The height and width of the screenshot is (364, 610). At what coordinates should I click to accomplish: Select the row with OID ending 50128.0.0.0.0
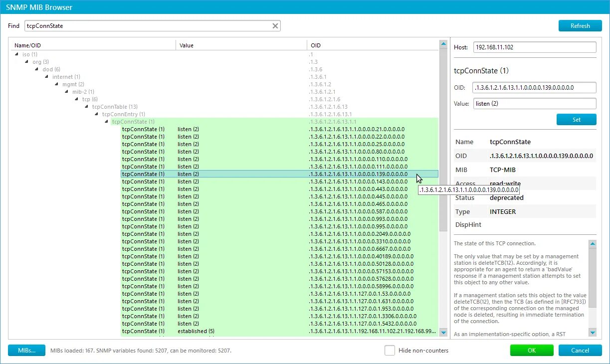[x=279, y=264]
